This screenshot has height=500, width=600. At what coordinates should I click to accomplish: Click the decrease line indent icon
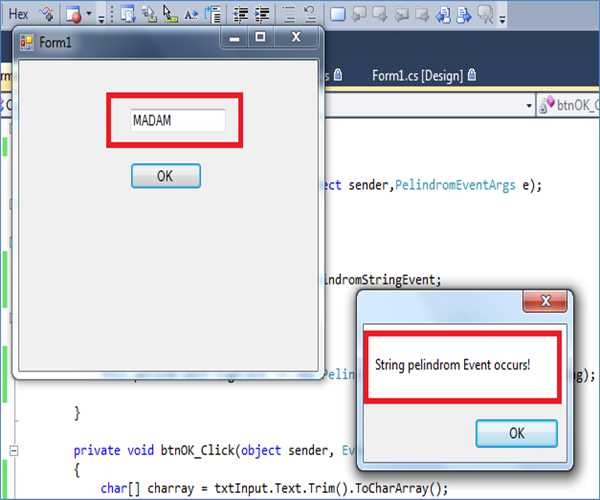coord(240,14)
